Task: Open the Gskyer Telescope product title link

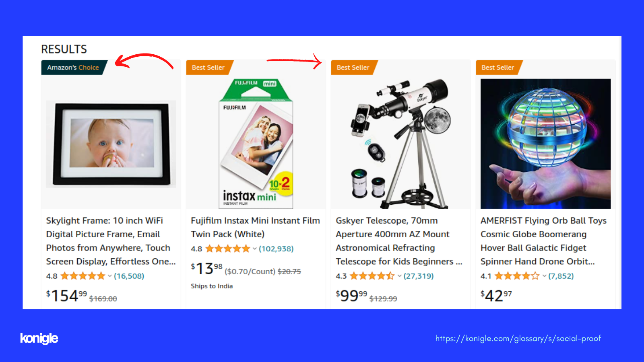Action: coord(399,241)
